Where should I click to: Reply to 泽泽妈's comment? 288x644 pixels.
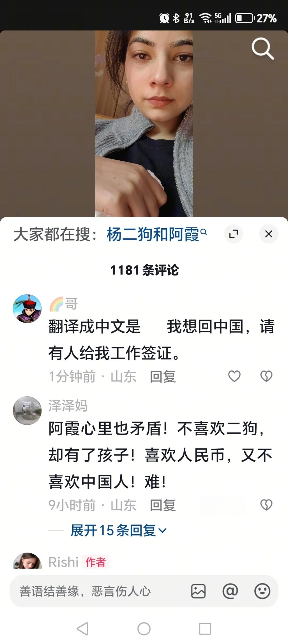[x=163, y=505]
